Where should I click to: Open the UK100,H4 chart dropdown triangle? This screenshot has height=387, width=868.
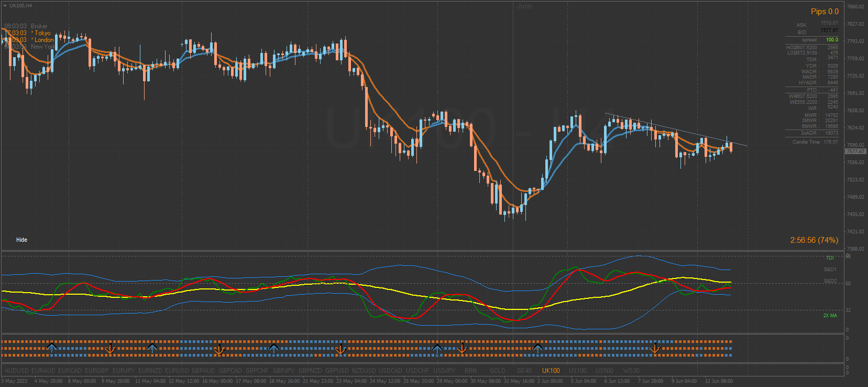pyautogui.click(x=5, y=6)
